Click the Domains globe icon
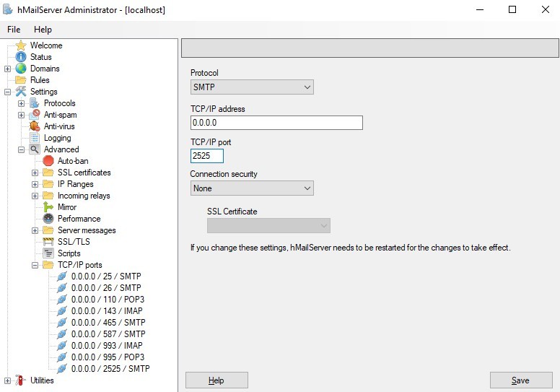The height and width of the screenshot is (392, 560). coord(21,69)
